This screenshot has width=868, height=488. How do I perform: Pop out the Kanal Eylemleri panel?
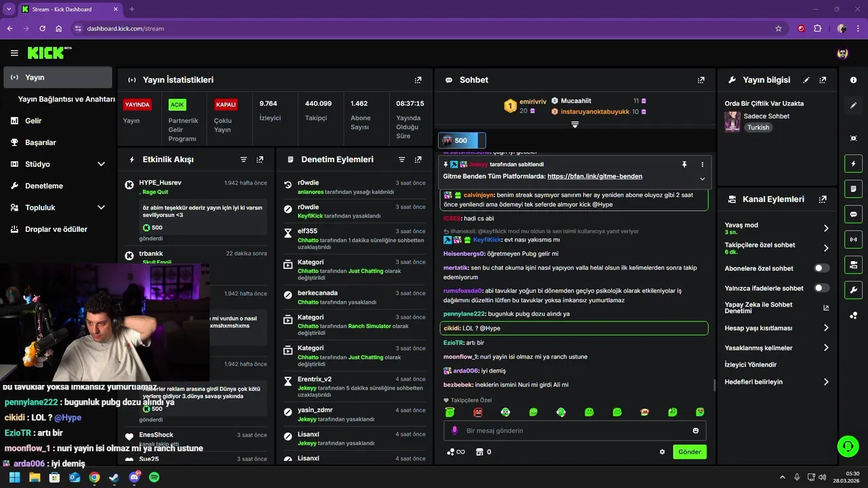(x=823, y=199)
